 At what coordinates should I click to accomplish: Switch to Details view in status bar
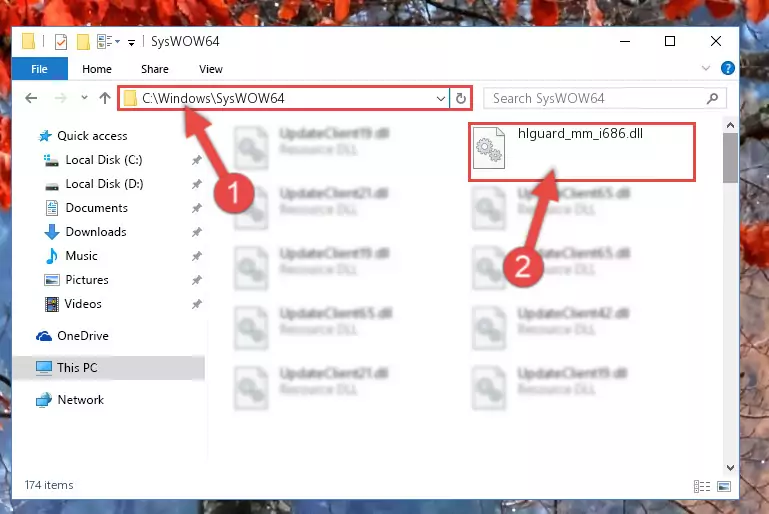click(x=702, y=486)
